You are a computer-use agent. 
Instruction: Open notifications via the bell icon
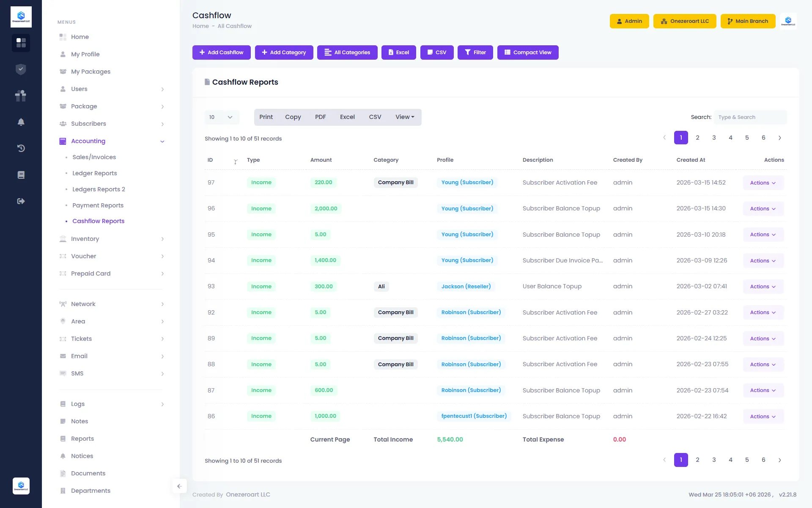[21, 122]
